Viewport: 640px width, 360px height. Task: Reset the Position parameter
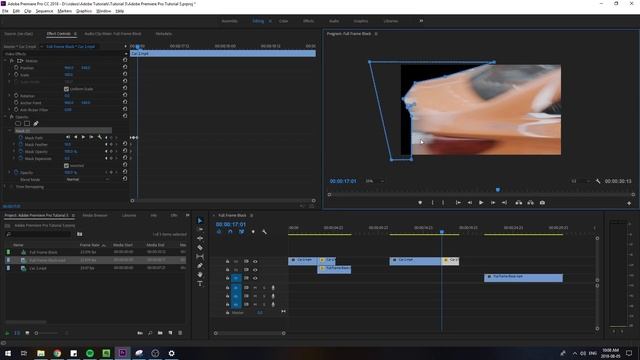point(125,67)
